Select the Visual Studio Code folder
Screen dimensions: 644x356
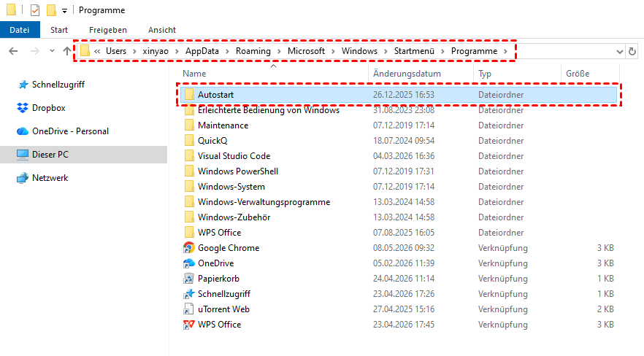click(x=234, y=156)
